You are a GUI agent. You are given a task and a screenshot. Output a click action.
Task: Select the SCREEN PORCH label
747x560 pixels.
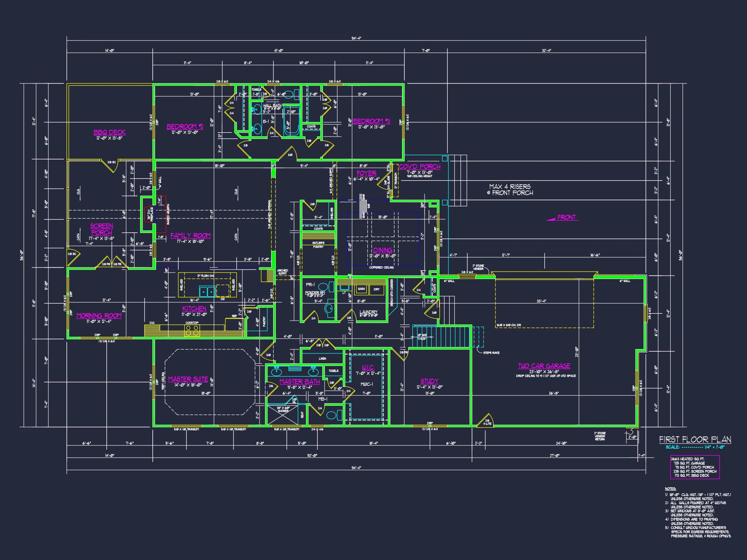point(101,229)
